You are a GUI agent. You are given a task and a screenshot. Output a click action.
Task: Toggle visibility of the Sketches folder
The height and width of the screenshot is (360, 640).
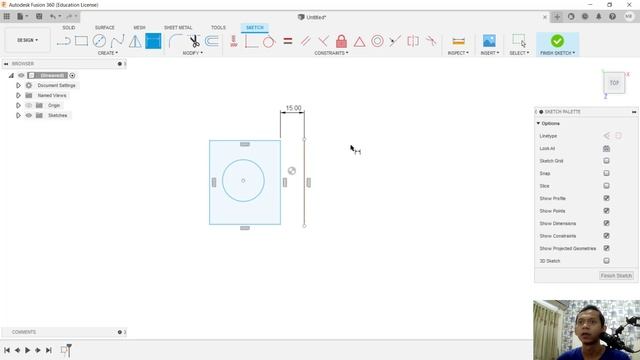29,116
